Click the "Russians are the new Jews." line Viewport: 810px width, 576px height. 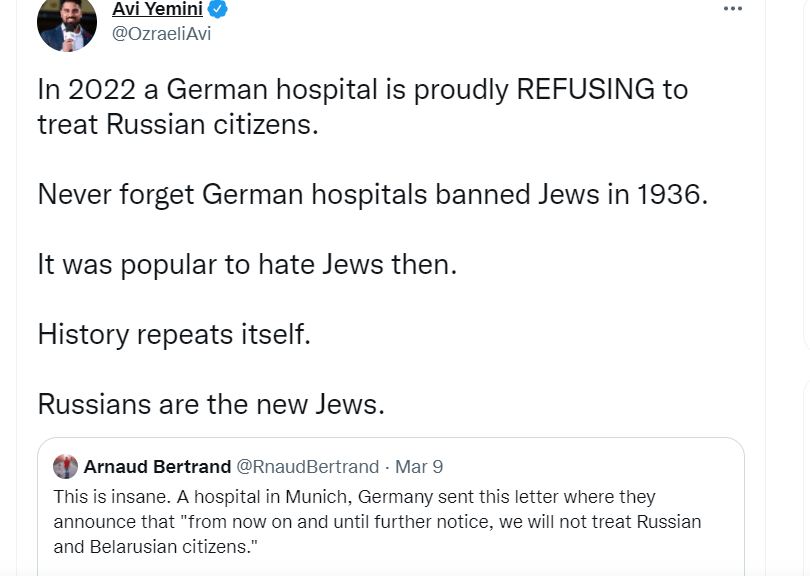pos(211,403)
